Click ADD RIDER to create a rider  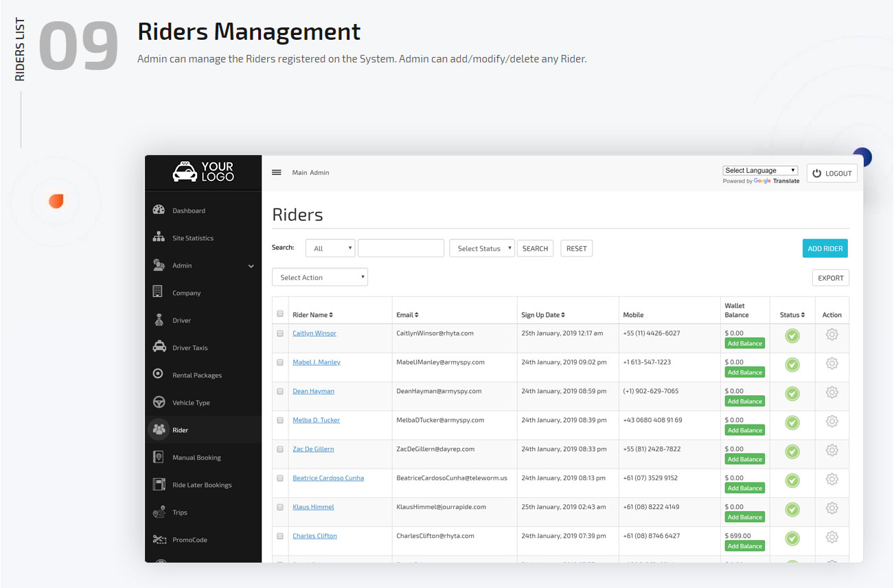[x=825, y=248]
